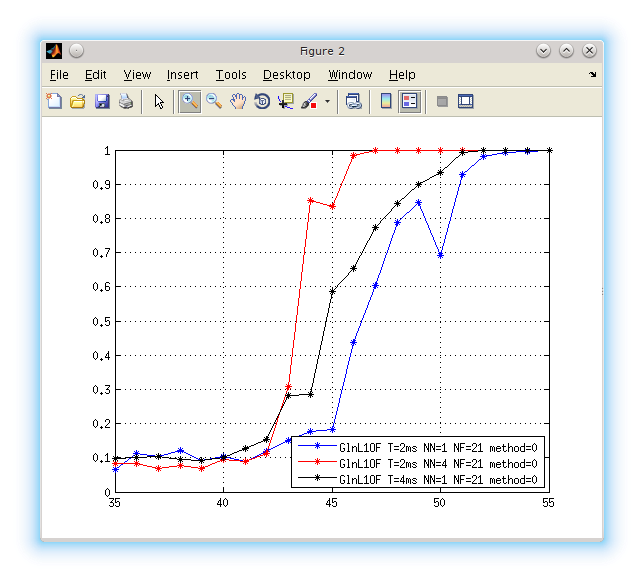Open the Tools menu

click(230, 75)
